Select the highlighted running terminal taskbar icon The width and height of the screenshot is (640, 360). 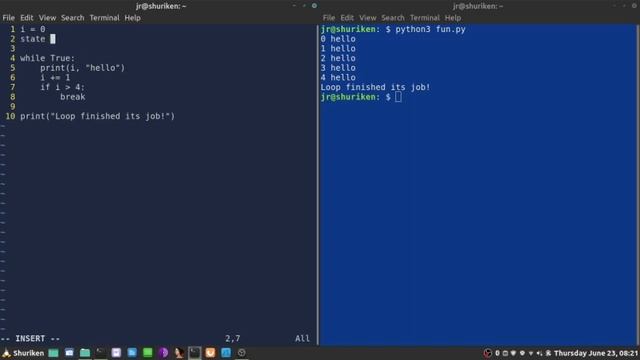pyautogui.click(x=195, y=353)
